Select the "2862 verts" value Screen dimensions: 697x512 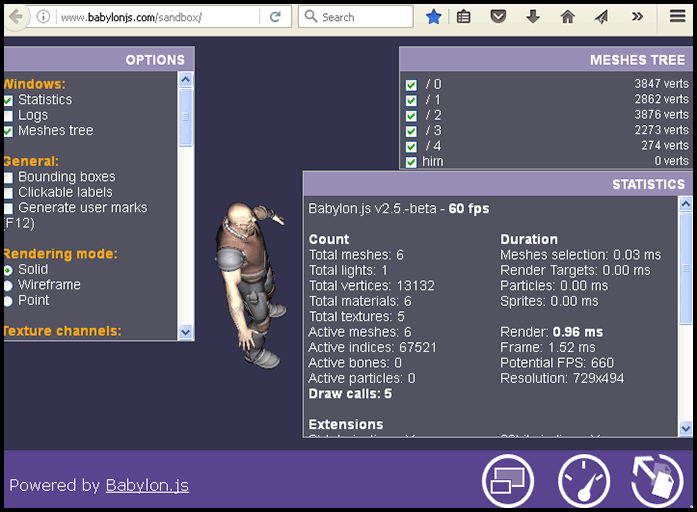[x=661, y=99]
